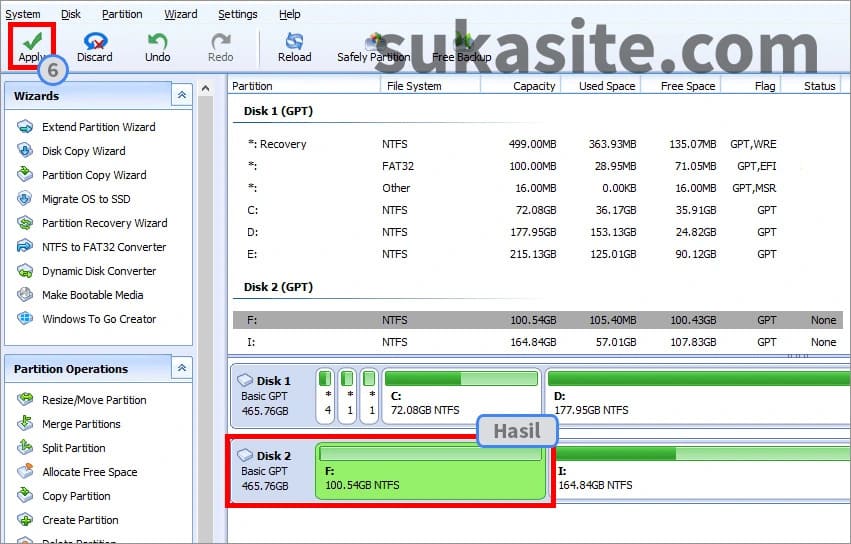Apply pending operations with Apply button
This screenshot has height=544, width=851.
pyautogui.click(x=31, y=47)
